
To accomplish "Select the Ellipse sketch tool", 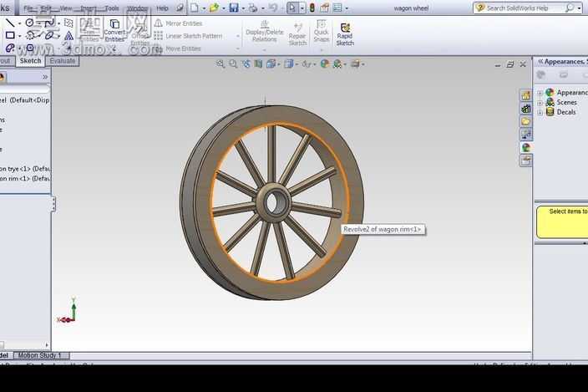I will [51, 36].
